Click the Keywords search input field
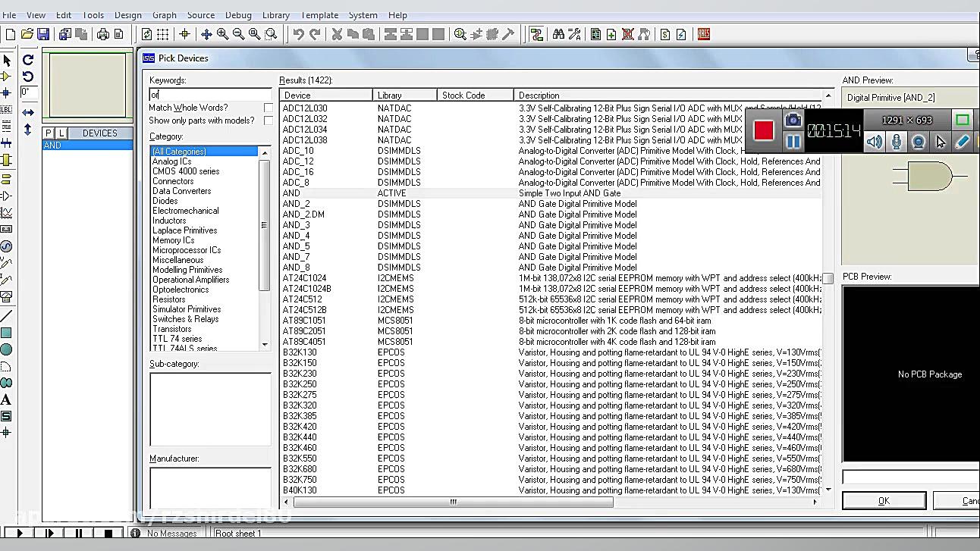The height and width of the screenshot is (551, 980). (x=209, y=95)
